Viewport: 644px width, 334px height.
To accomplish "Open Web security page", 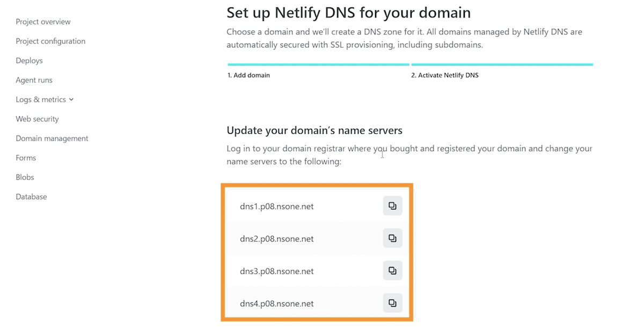I will 37,119.
